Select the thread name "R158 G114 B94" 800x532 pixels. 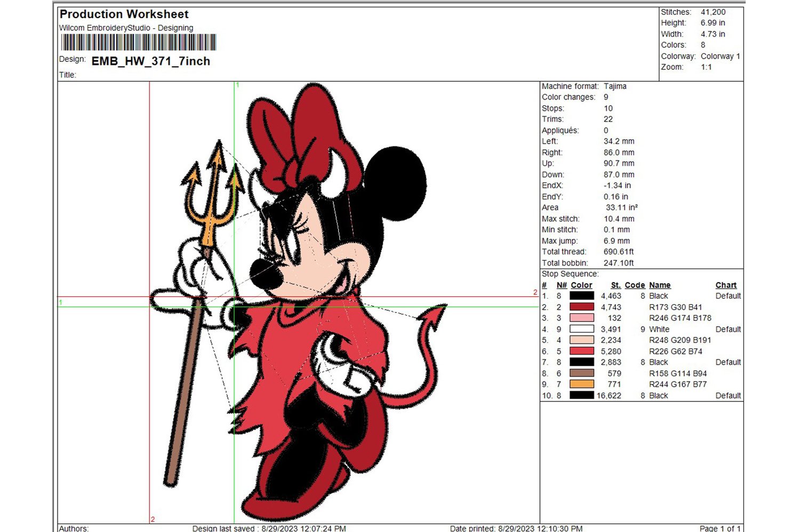678,374
